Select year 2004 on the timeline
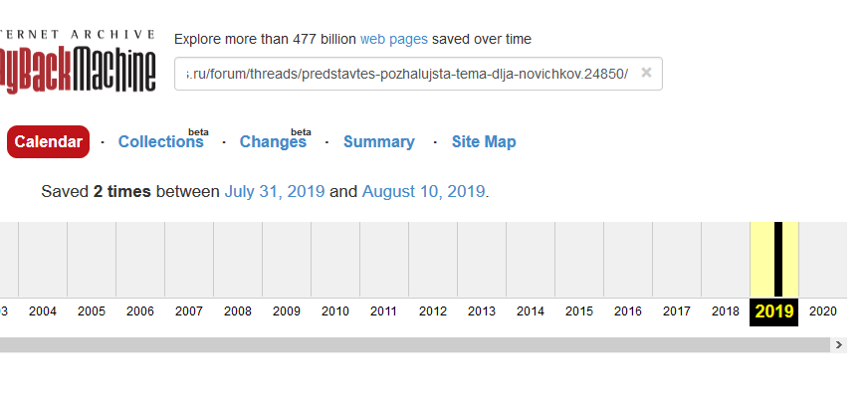The width and height of the screenshot is (868, 411). (43, 311)
